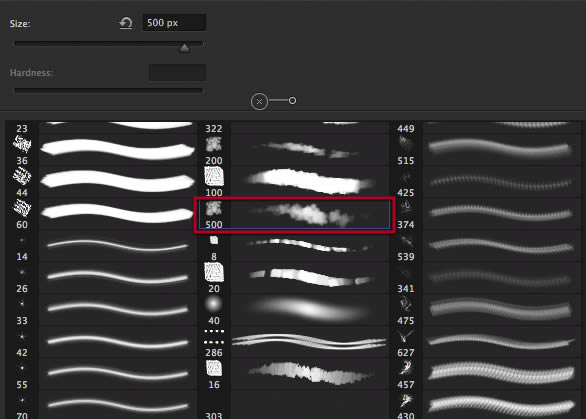
Task: Choose the jagged stroke preview for brush 16
Action: [310, 373]
